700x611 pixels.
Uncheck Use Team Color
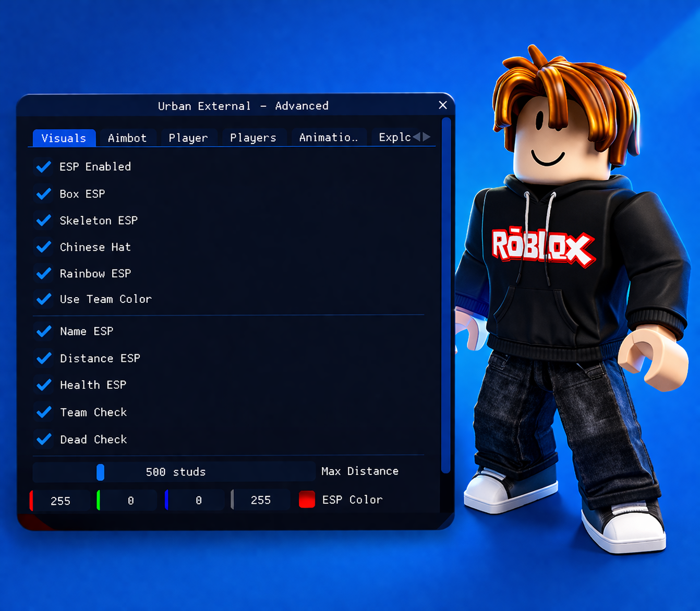click(x=44, y=299)
